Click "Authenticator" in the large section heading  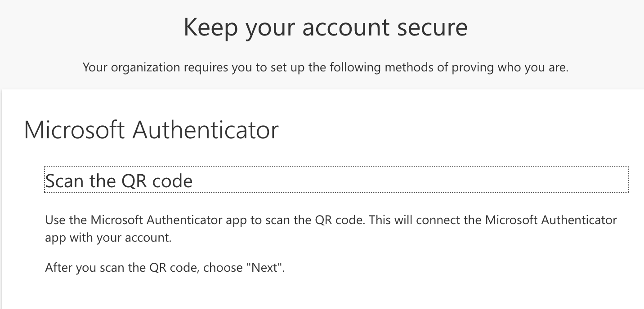coord(205,130)
